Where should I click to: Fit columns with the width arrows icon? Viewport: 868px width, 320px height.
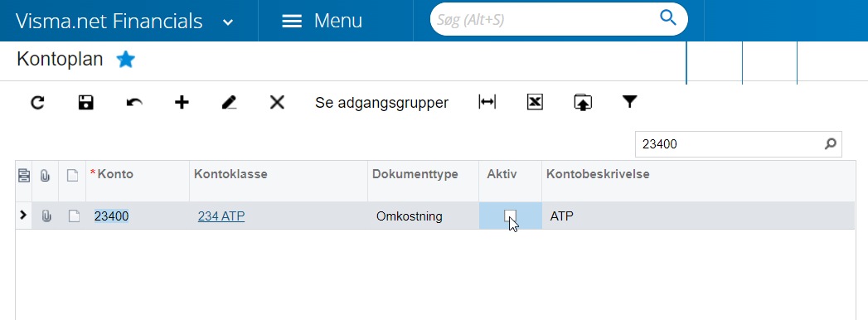point(487,103)
